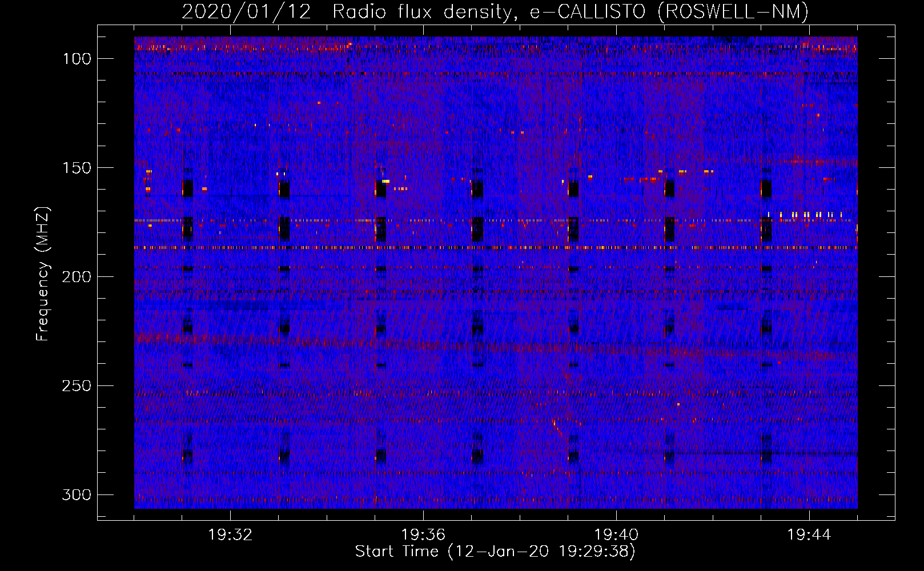
Task: Click the 19:36 time tick label
Action: [423, 535]
